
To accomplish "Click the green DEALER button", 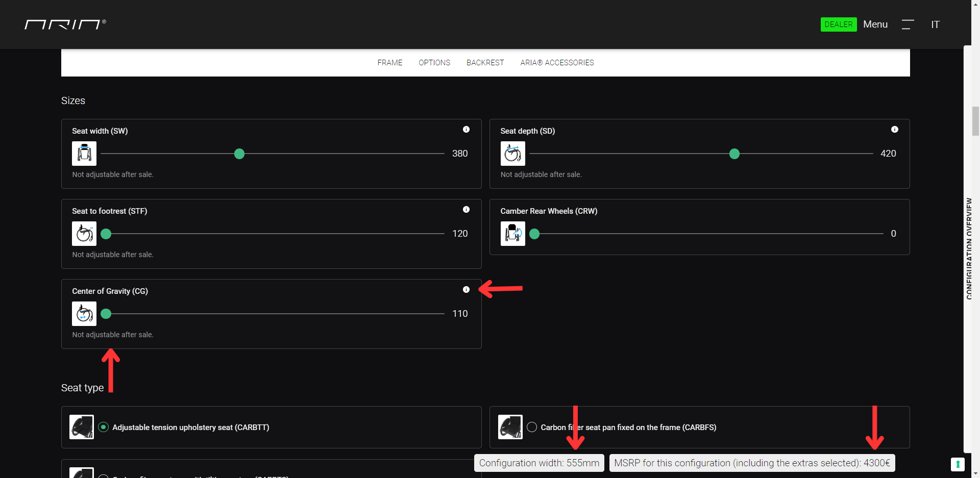I will pyautogui.click(x=838, y=24).
